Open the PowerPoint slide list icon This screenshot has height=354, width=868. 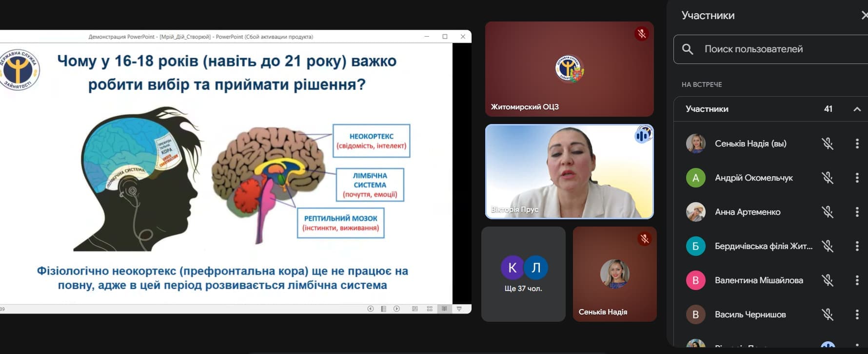(384, 309)
